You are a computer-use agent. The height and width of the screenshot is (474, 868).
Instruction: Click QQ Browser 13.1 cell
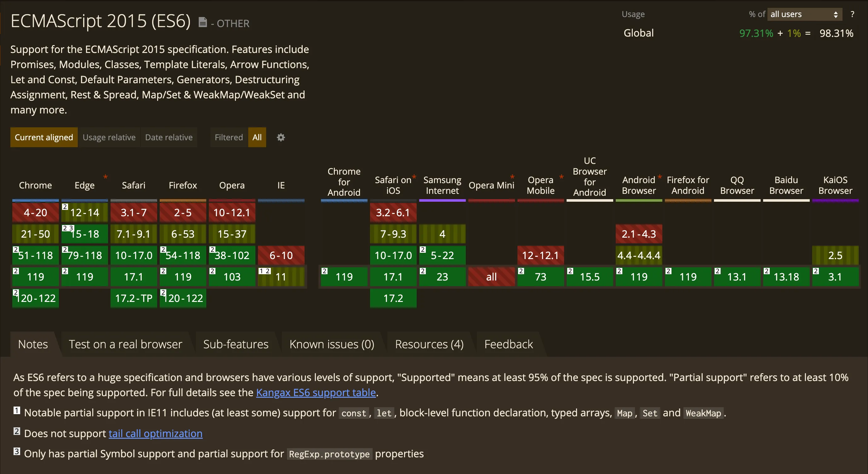coord(737,277)
